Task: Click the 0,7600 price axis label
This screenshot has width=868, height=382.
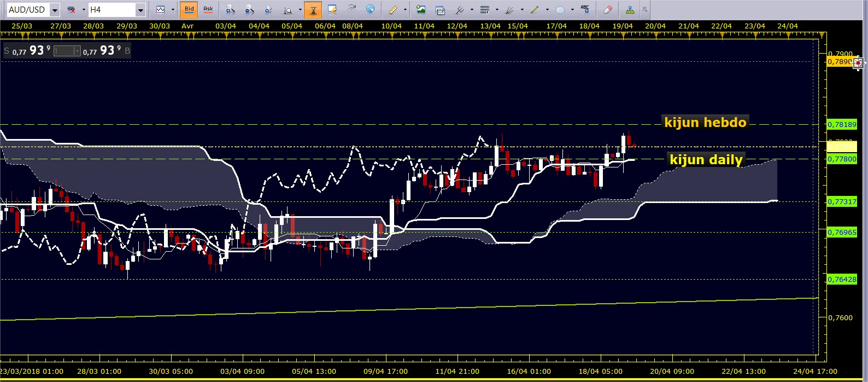Action: point(840,317)
